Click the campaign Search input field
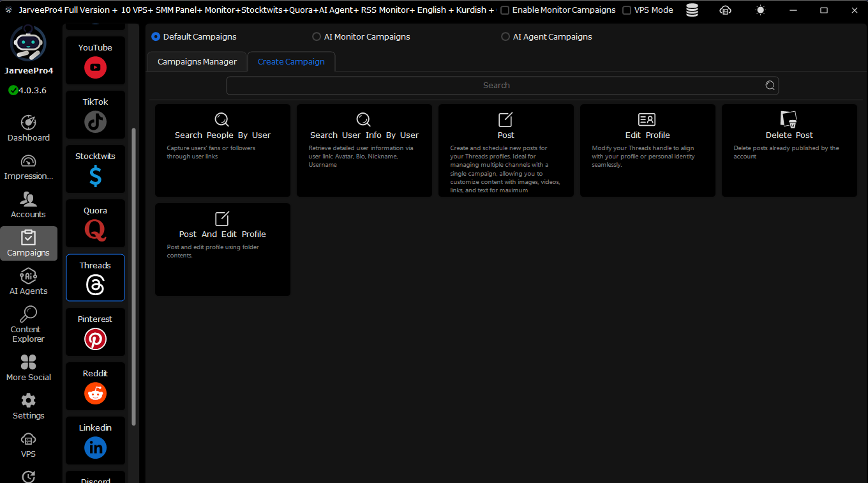 [502, 86]
